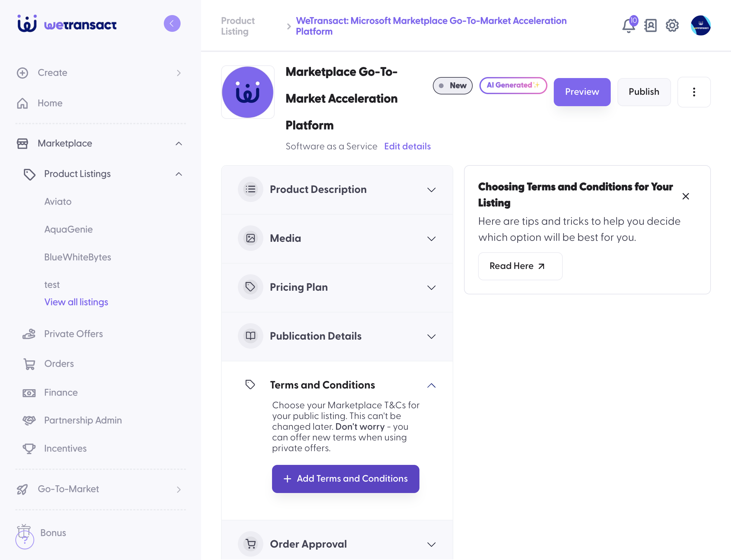Click the Incentives trophy icon

tap(29, 448)
